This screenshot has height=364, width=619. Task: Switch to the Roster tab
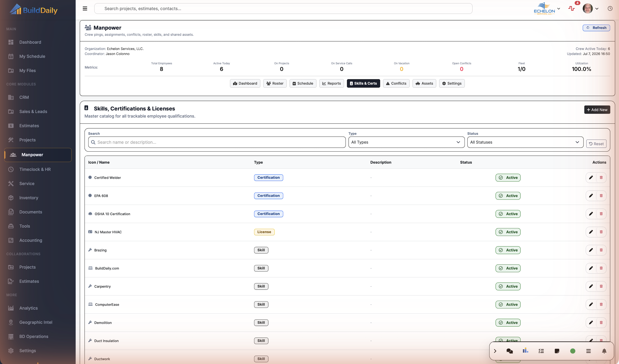275,84
